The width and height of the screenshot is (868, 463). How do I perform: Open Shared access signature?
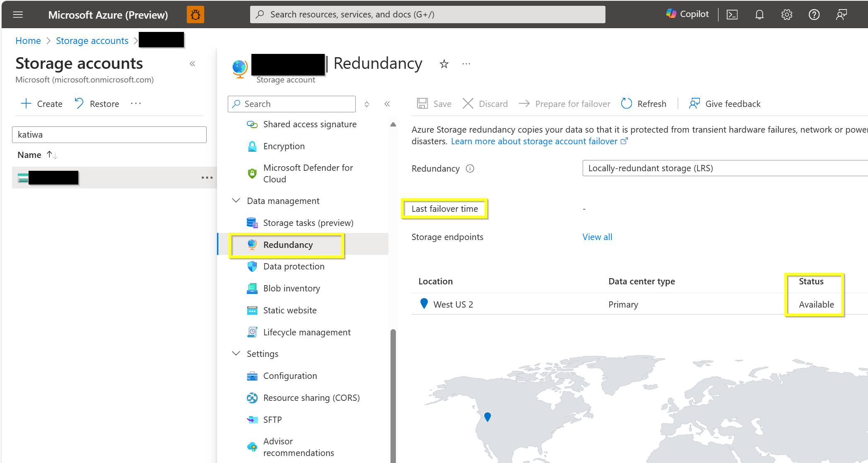(310, 124)
